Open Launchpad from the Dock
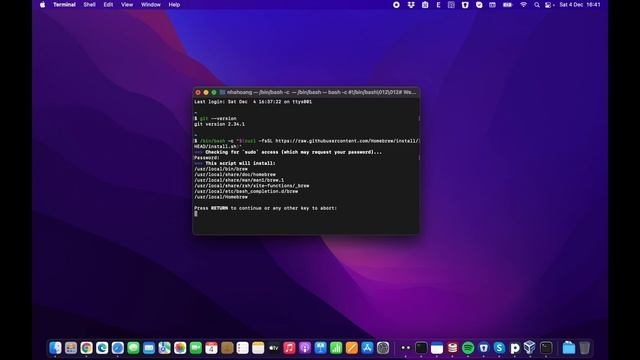This screenshot has height=360, width=640. coord(71,348)
